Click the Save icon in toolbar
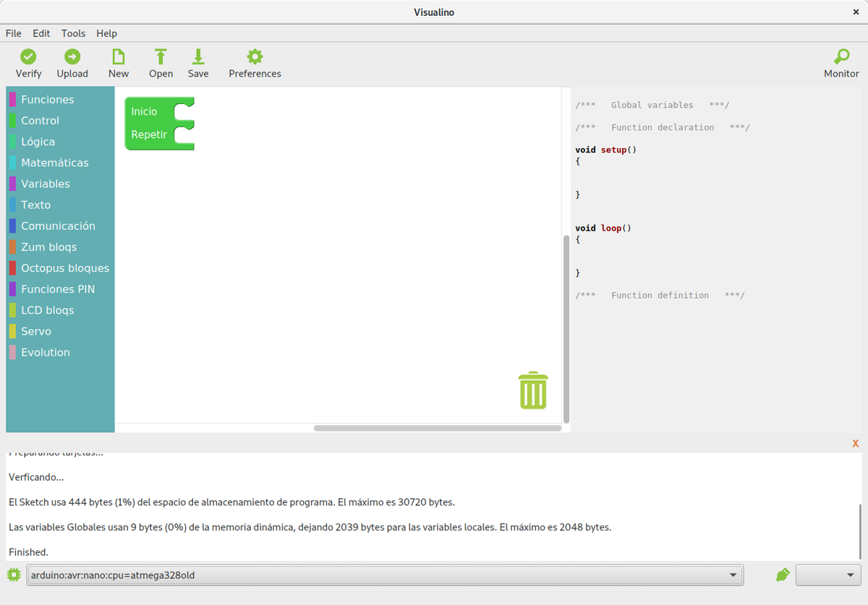The height and width of the screenshot is (605, 868). [x=197, y=56]
